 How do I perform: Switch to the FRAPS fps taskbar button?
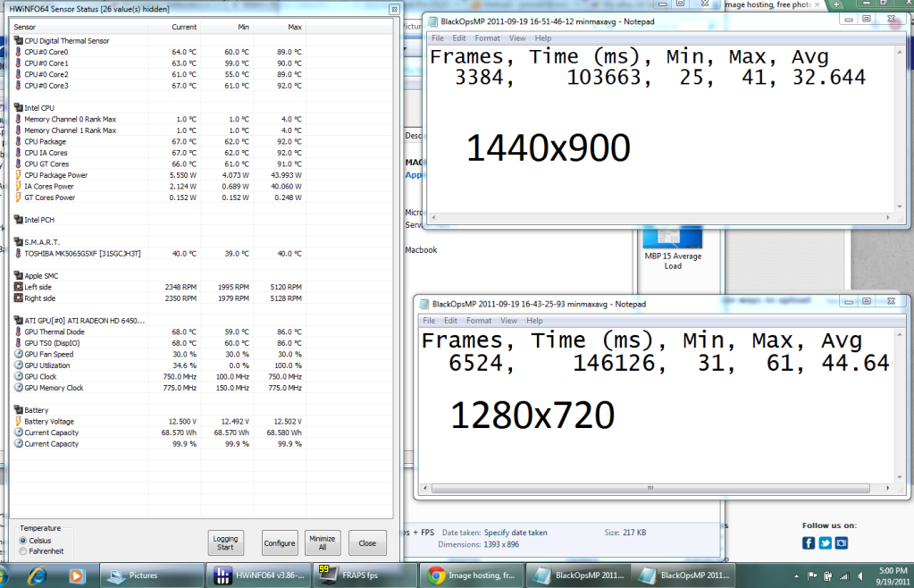coord(365,575)
